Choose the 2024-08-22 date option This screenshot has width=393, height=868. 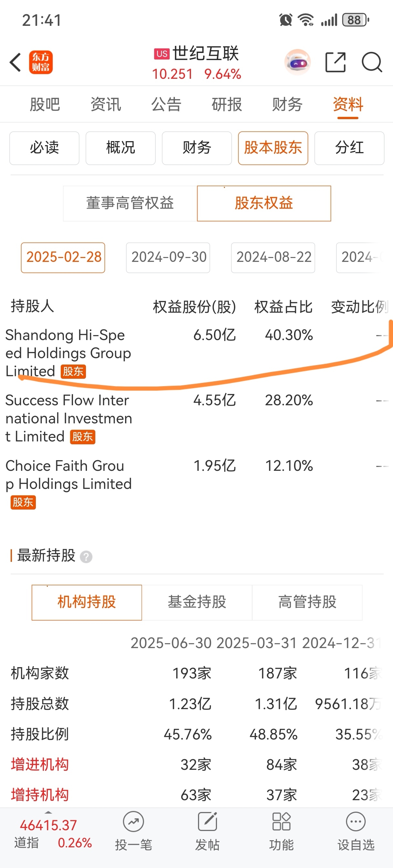(273, 257)
